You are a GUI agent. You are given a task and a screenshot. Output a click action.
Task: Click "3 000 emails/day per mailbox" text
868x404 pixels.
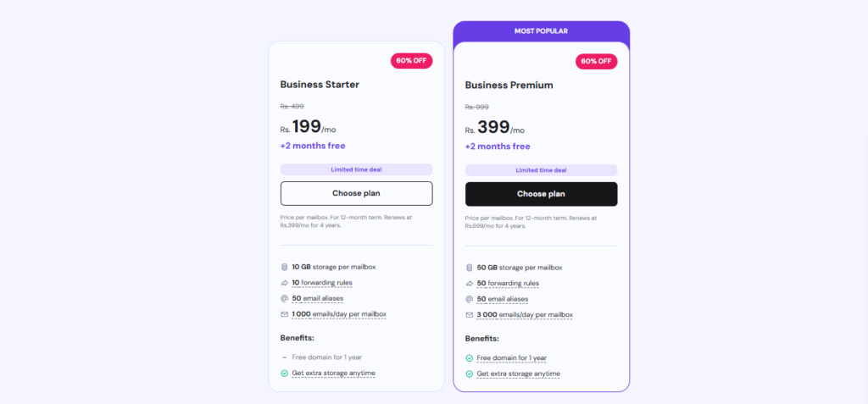[x=525, y=315]
